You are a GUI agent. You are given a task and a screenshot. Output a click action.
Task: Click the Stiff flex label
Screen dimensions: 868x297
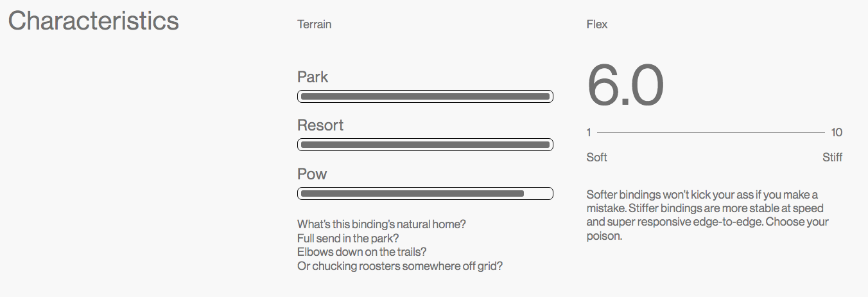[x=832, y=157]
